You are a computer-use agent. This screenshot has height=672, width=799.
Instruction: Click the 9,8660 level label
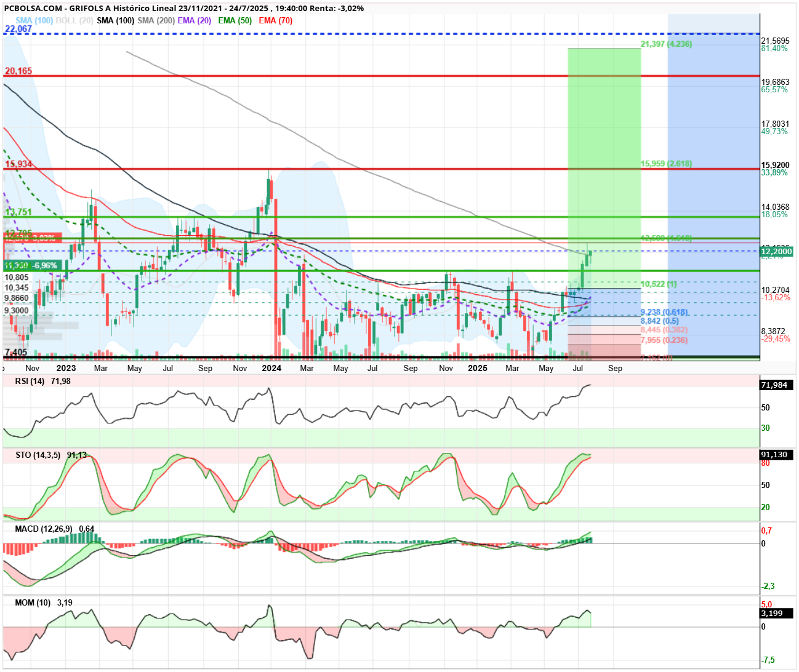(x=17, y=298)
